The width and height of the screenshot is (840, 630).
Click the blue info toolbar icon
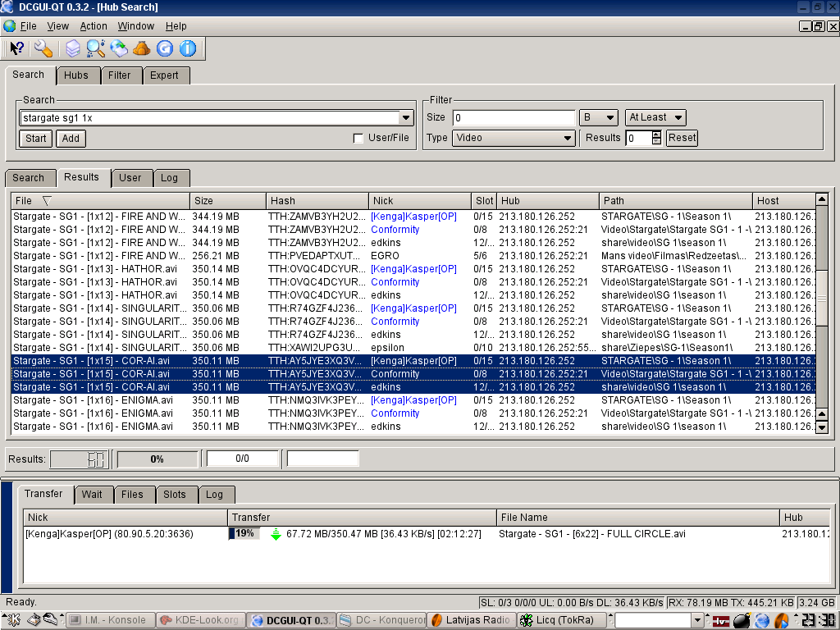[x=188, y=48]
